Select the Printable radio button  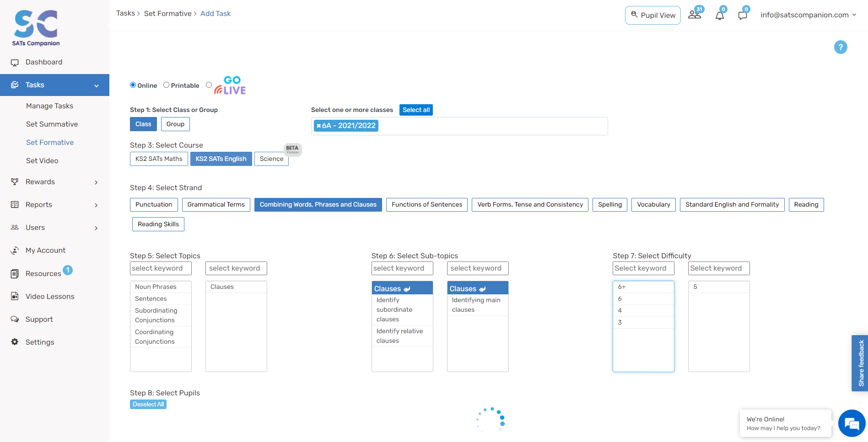(x=167, y=85)
